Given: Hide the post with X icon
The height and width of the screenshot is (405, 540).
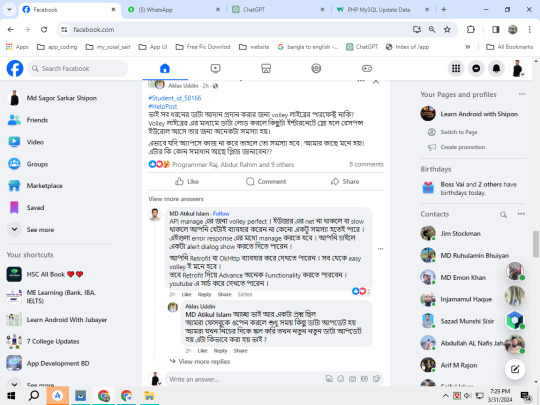Looking at the screenshot, I should (376, 82).
